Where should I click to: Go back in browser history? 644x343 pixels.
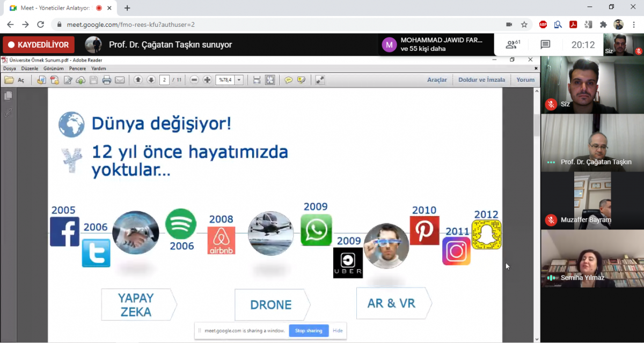10,25
